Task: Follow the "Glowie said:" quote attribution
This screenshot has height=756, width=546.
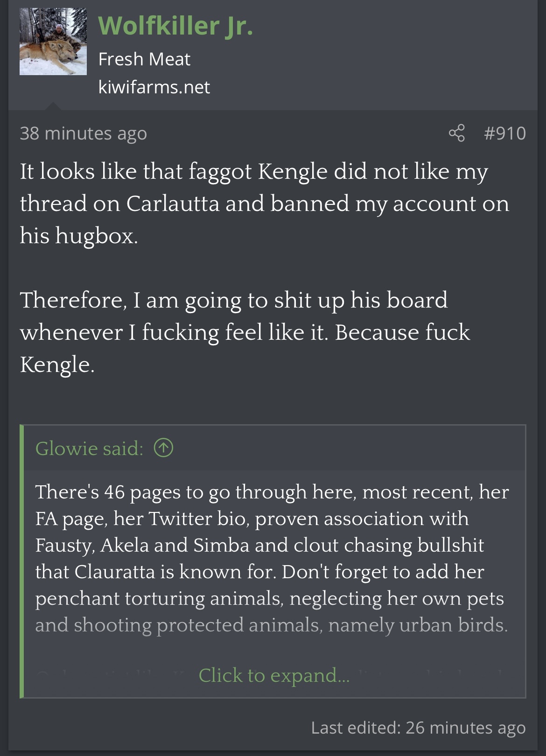Action: [89, 448]
